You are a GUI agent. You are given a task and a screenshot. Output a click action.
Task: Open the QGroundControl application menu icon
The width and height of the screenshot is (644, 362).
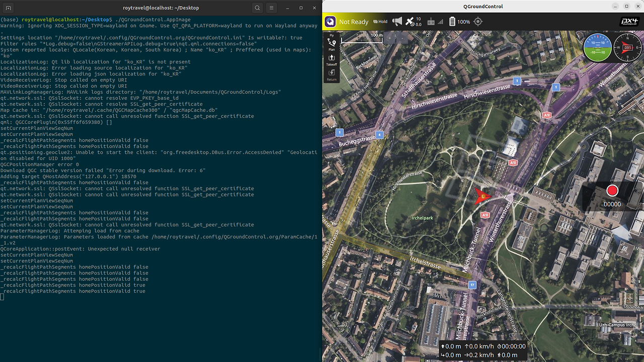pyautogui.click(x=330, y=22)
